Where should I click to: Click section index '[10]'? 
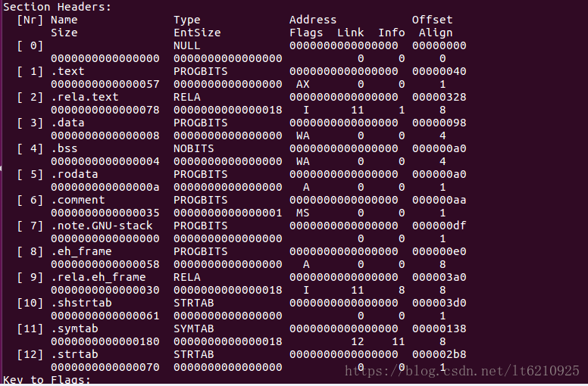pyautogui.click(x=30, y=303)
